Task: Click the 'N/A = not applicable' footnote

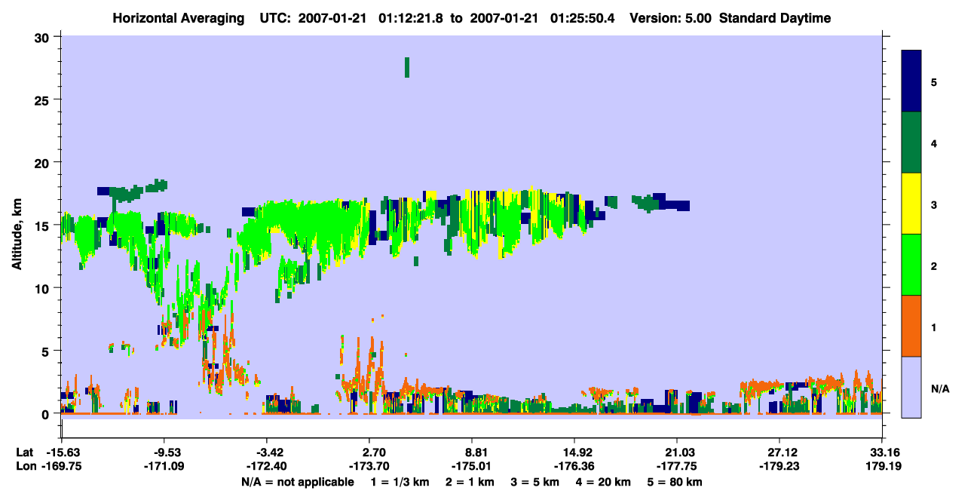Action: pos(298,482)
